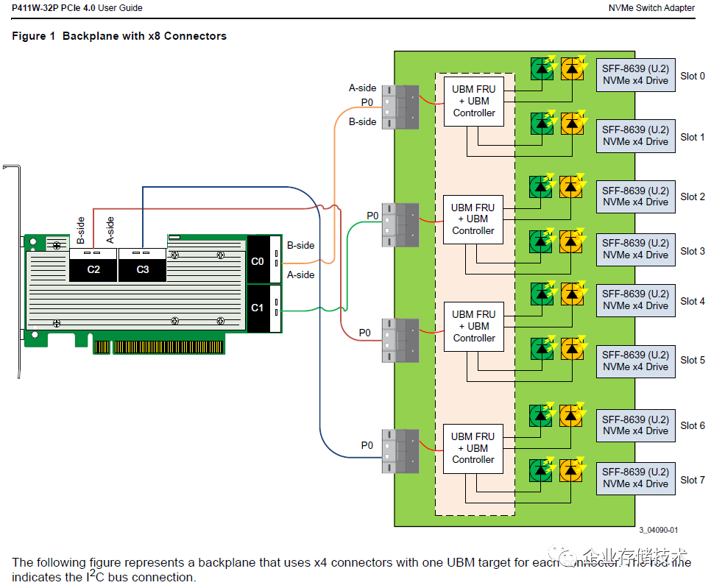Select the bottom backplane P0 connector
The height and width of the screenshot is (588, 711).
pyautogui.click(x=400, y=451)
